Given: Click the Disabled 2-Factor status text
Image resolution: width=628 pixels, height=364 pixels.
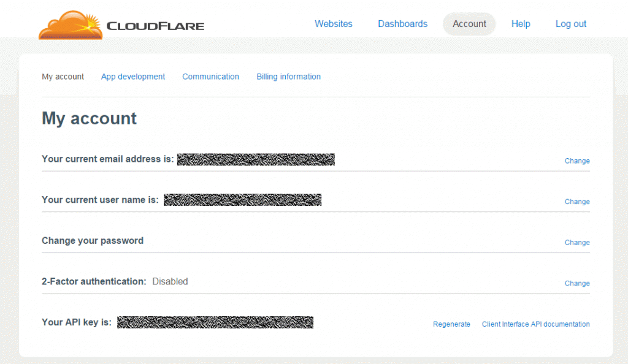Looking at the screenshot, I should click(x=170, y=282).
